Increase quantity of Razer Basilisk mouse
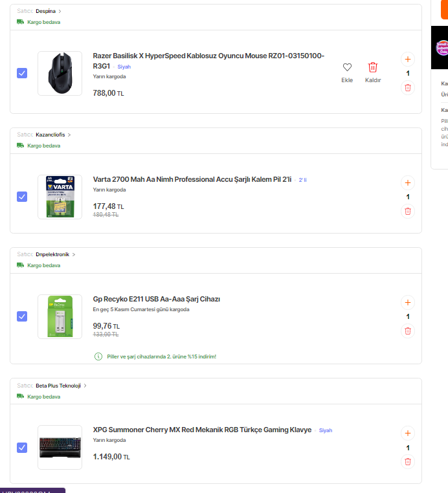The height and width of the screenshot is (493, 448). 408,59
